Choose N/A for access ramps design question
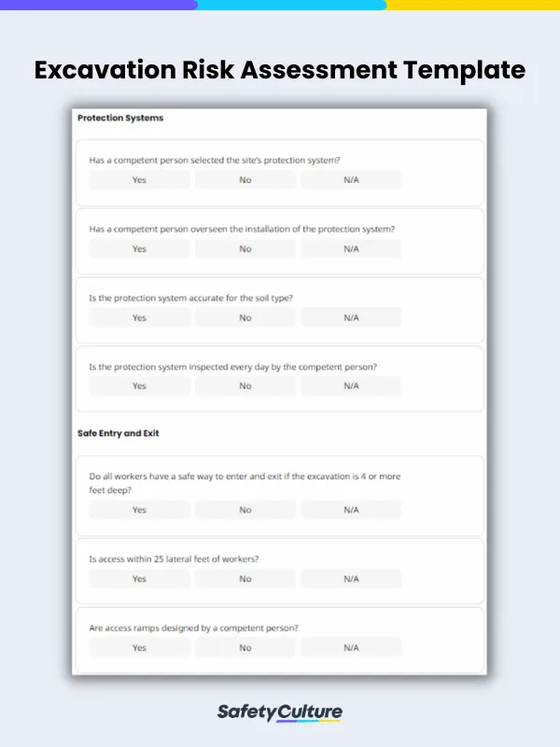Screen dimensions: 560x747 click(x=351, y=648)
